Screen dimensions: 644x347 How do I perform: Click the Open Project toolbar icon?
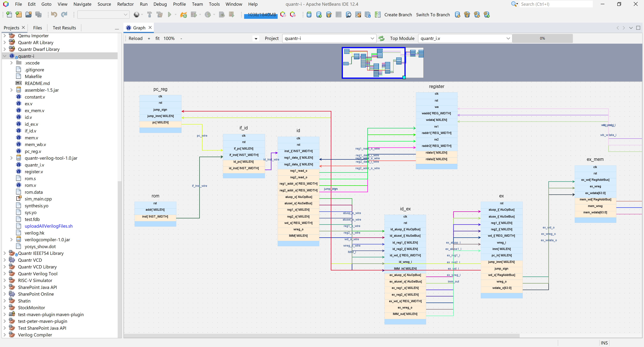tap(29, 14)
